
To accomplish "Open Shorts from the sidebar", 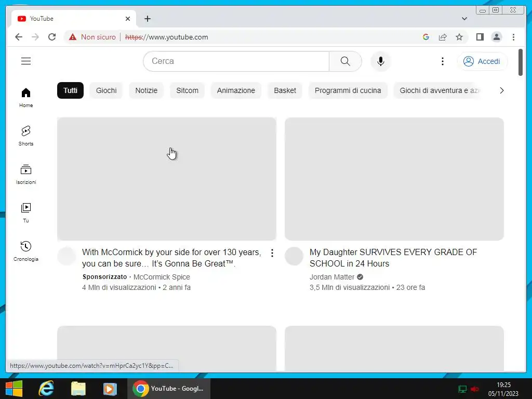I will coord(26,136).
